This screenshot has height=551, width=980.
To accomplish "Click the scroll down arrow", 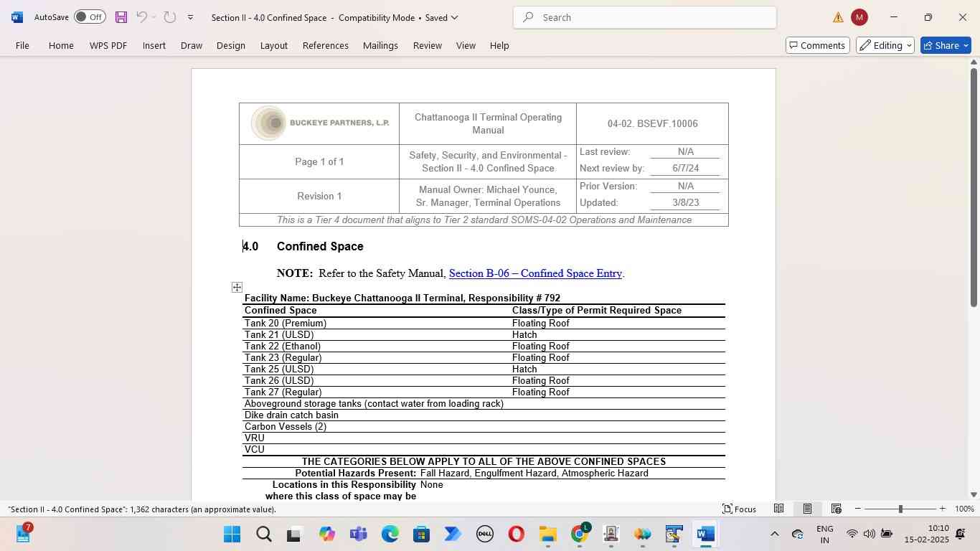I will (x=974, y=494).
